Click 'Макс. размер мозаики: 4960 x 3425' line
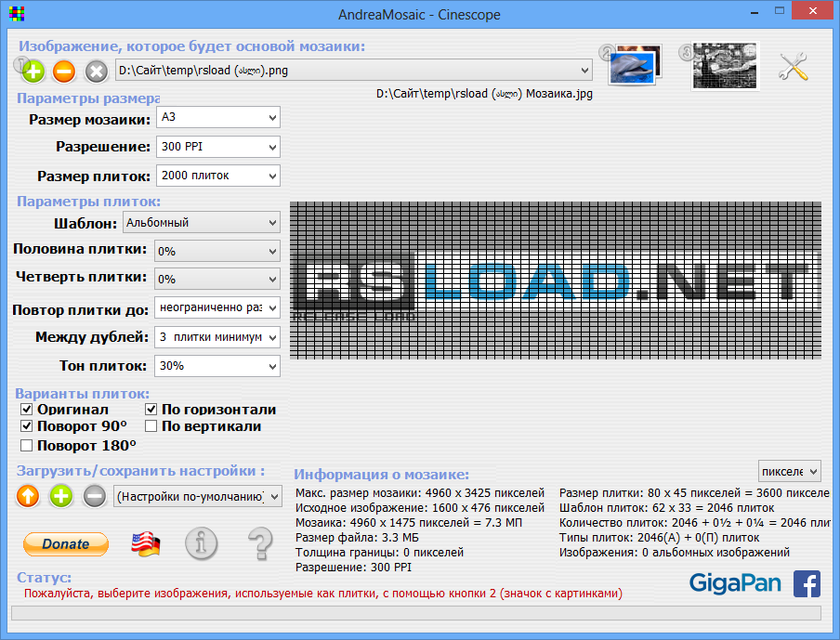 [419, 492]
